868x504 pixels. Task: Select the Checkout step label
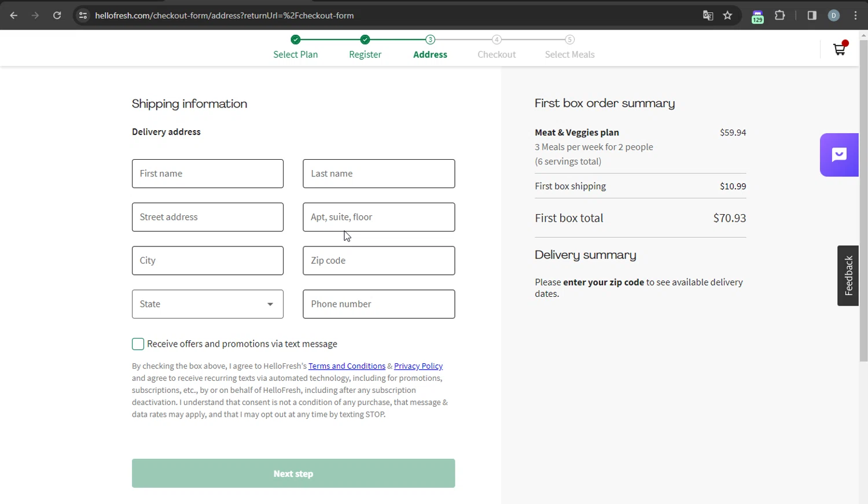coord(496,54)
